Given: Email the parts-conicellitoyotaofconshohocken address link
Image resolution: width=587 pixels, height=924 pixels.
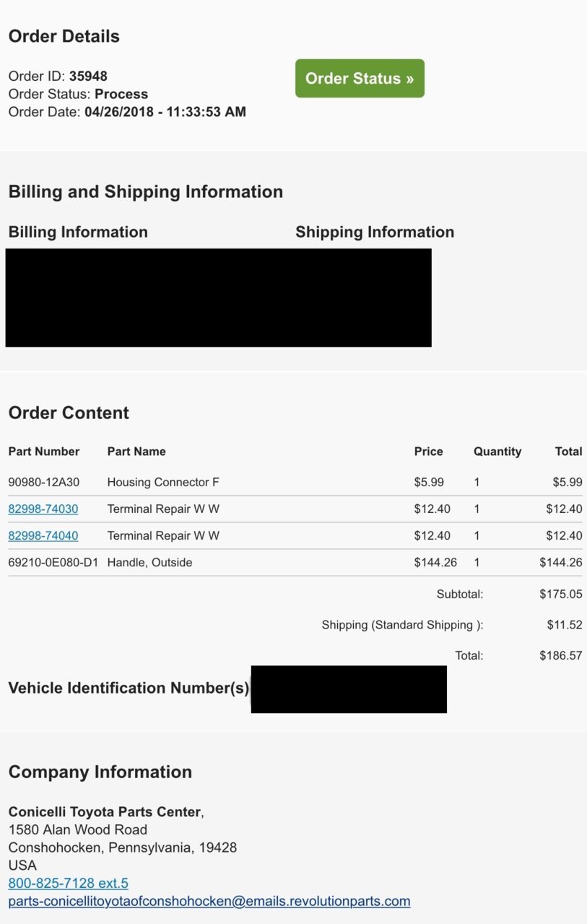Looking at the screenshot, I should point(209,901).
